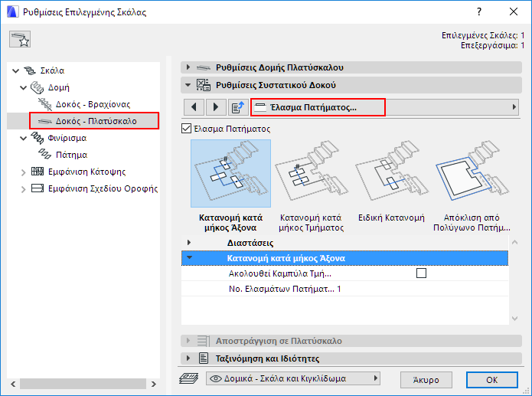Toggle the Έλασμα Πατήματος checkbox
This screenshot has height=396, width=532.
click(186, 129)
